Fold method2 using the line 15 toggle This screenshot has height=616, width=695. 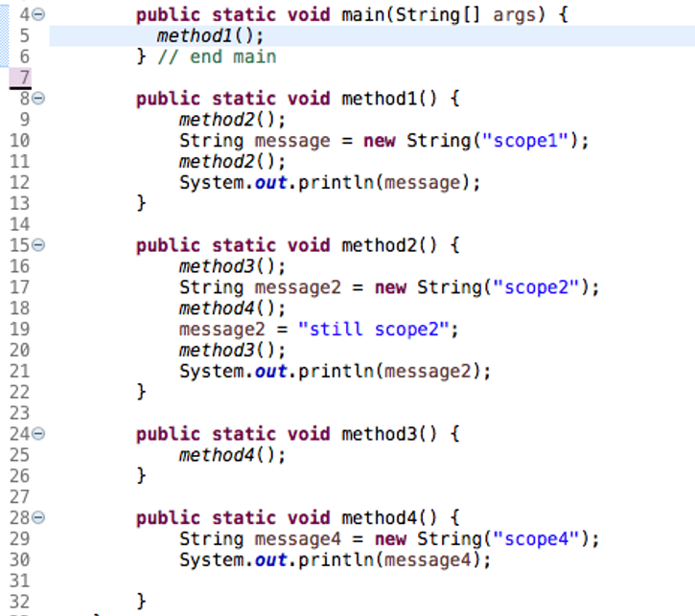point(38,245)
